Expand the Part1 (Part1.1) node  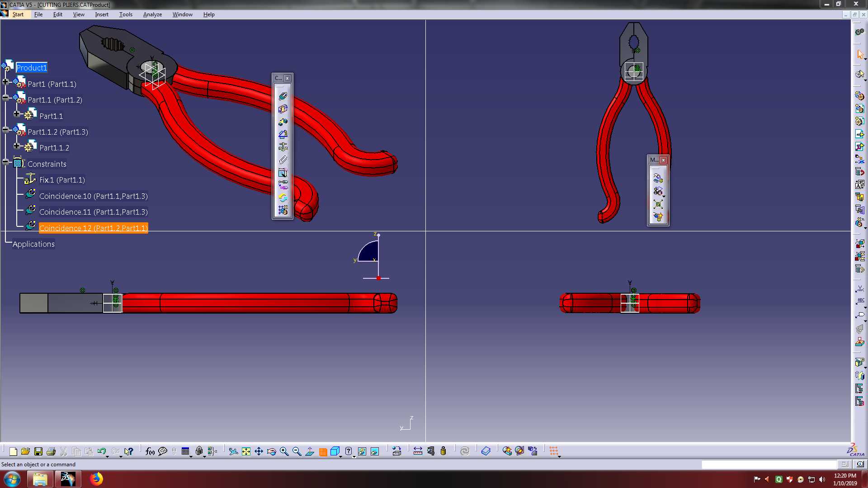(x=5, y=82)
